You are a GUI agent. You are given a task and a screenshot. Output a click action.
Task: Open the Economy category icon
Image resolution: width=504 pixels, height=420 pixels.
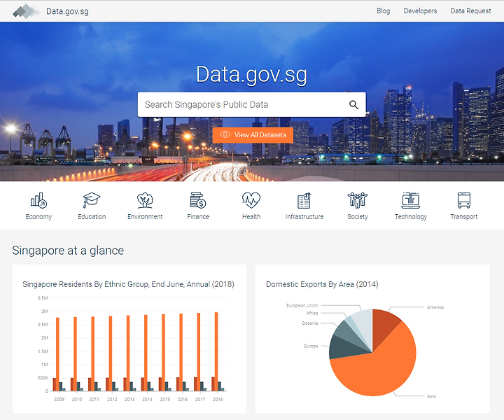[38, 200]
